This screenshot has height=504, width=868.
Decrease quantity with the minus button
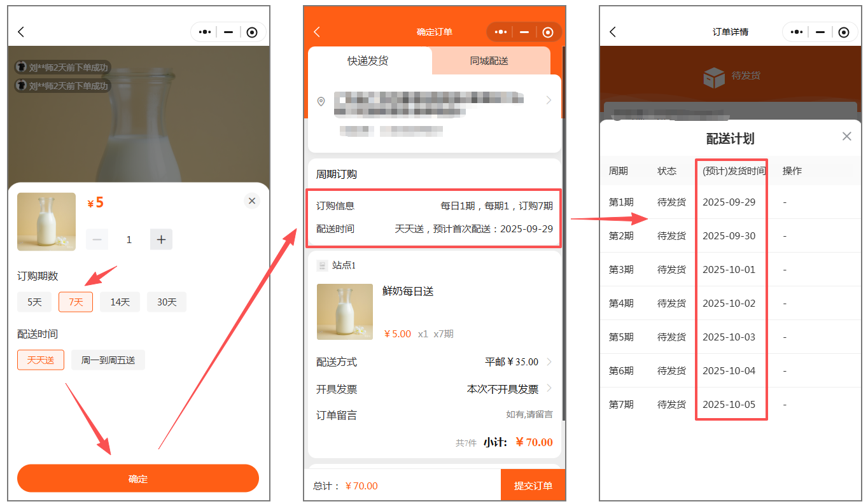point(97,239)
